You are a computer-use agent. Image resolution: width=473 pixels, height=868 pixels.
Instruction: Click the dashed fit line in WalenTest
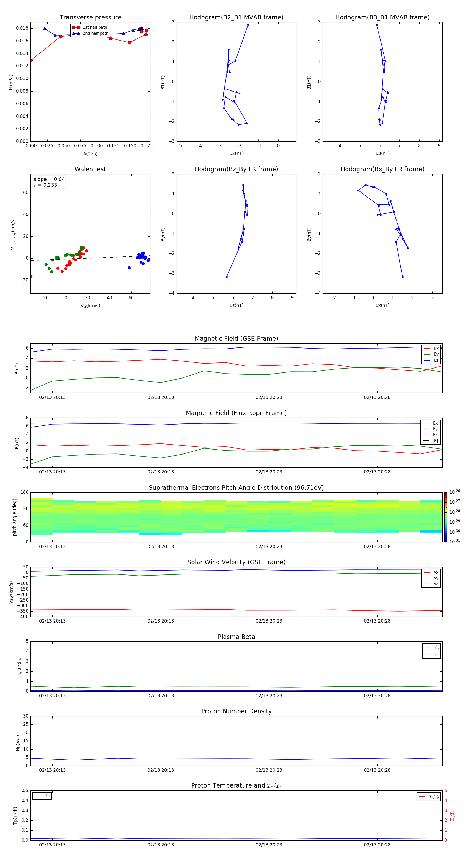coord(90,258)
